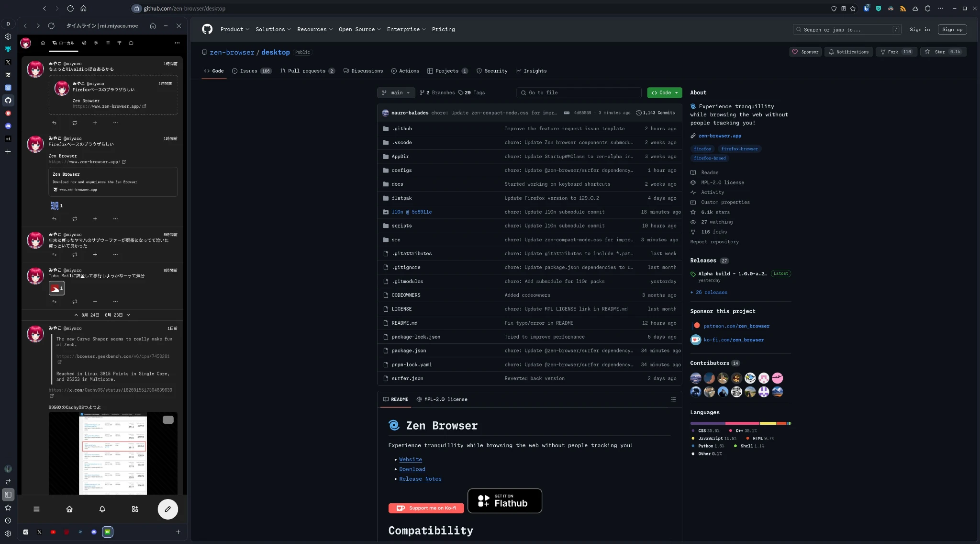The image size is (980, 544).
Task: Reload the mi.miyaco.moe web panel
Action: [x=51, y=26]
